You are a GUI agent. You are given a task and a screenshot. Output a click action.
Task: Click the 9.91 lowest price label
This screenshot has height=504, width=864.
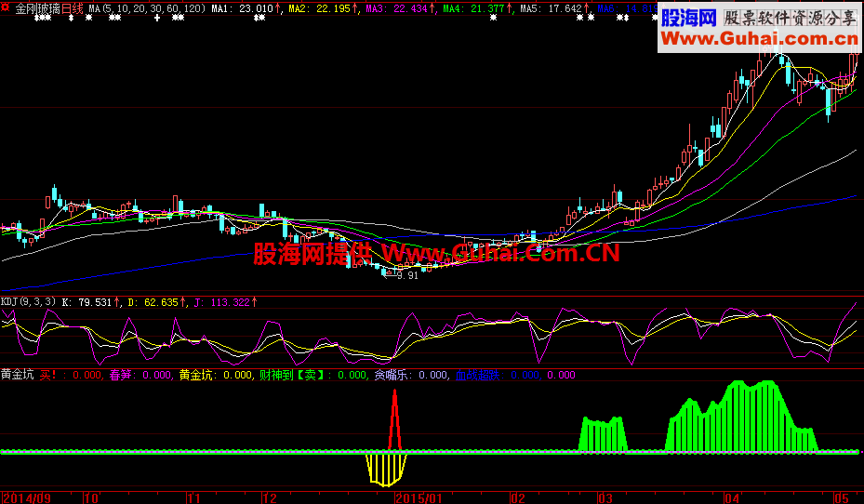point(407,275)
